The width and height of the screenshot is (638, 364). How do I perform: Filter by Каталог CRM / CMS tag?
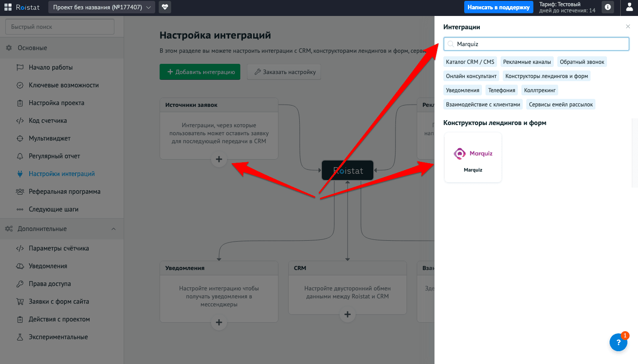(x=470, y=62)
